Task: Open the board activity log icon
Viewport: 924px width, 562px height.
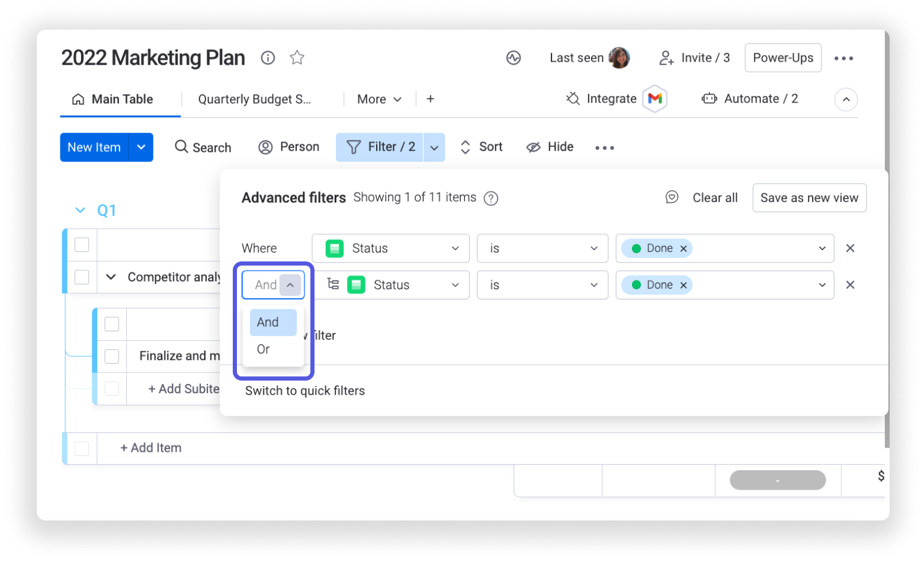Action: pos(514,58)
